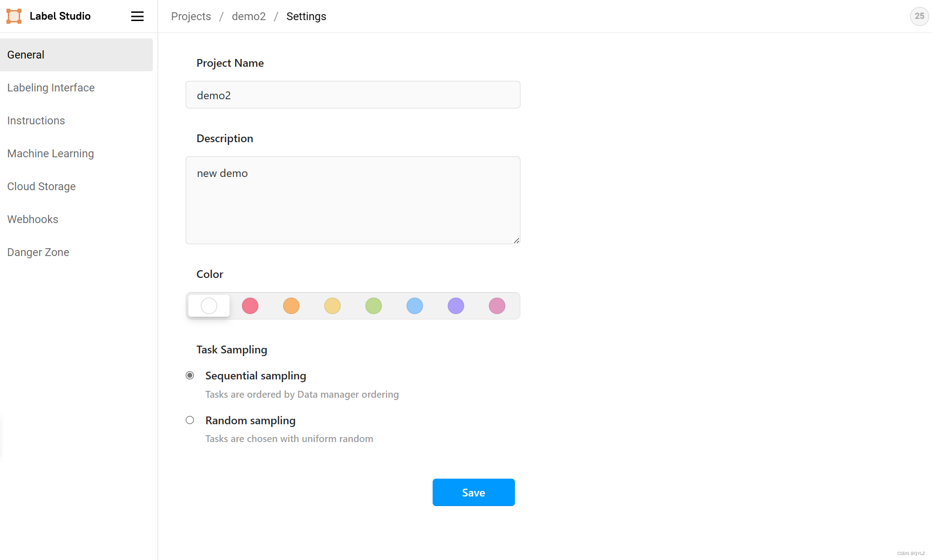Toggle the hamburger menu icon
This screenshot has height=560, width=932.
(137, 16)
